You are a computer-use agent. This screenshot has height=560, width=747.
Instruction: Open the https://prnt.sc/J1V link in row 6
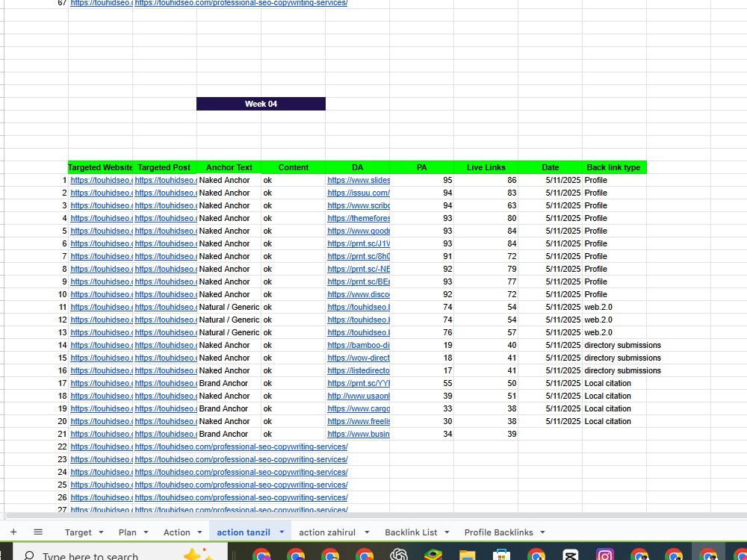(x=359, y=243)
